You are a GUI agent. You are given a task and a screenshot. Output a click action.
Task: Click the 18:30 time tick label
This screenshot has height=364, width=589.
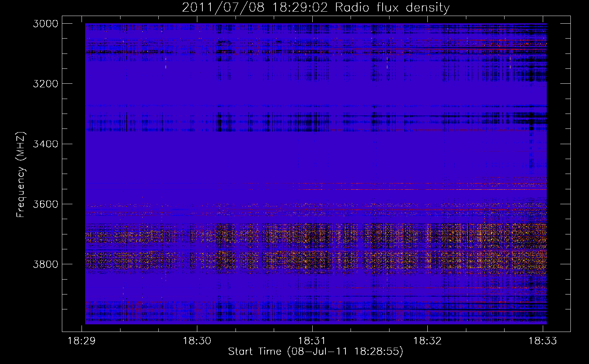coord(197,341)
